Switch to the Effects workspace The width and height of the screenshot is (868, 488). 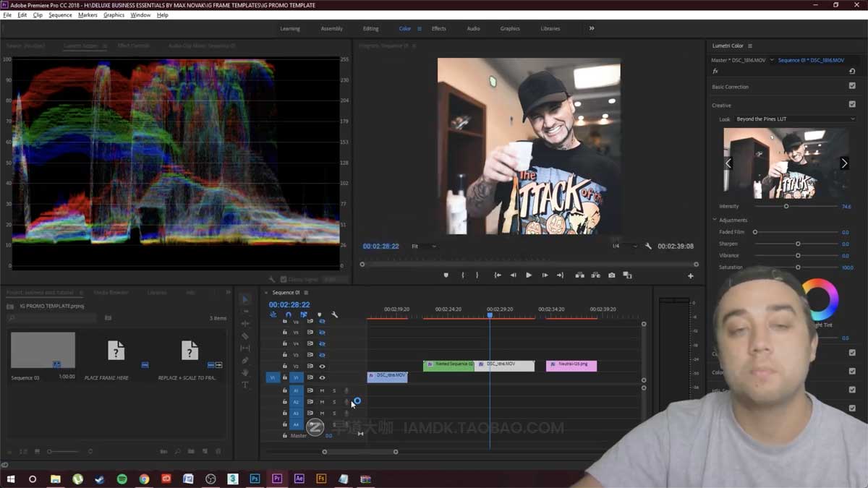(439, 28)
